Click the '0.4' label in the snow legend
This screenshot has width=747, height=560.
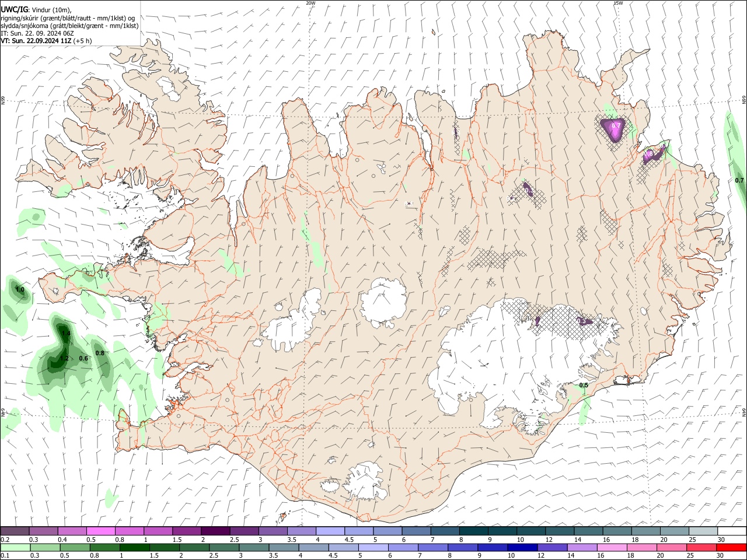pos(62,540)
